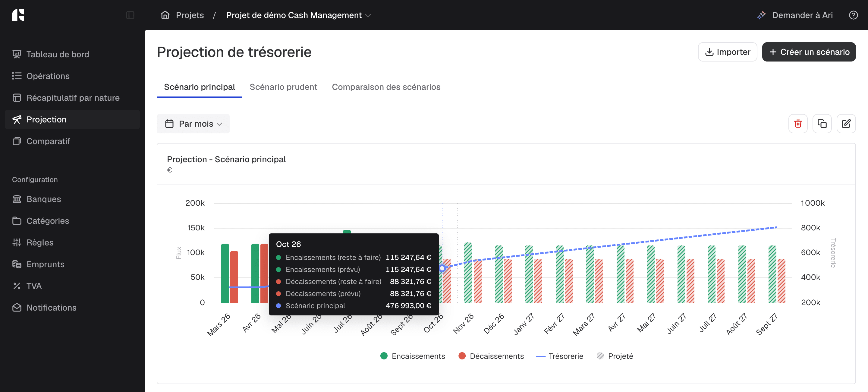The height and width of the screenshot is (392, 868).
Task: Toggle Projeté series in legend
Action: 615,356
